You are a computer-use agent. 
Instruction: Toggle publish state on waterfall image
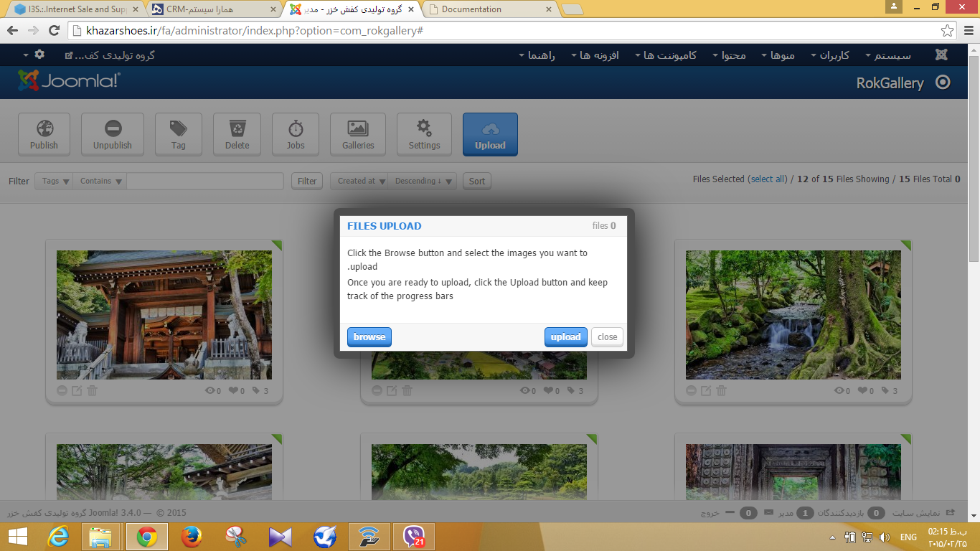(692, 391)
